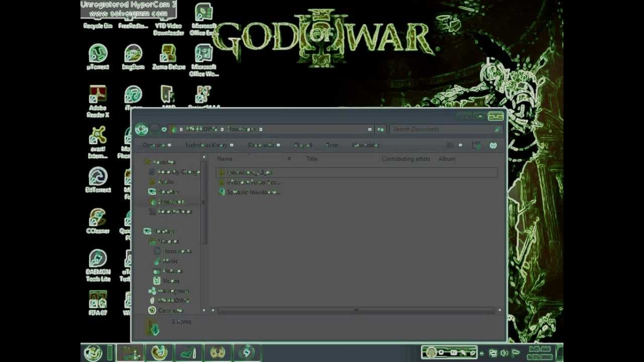Select Computer in navigation pane
Viewport: 644px width, 362px height.
point(166,311)
